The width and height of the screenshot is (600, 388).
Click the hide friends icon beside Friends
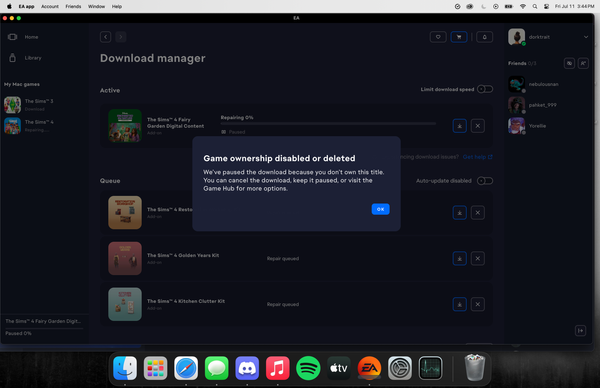click(x=569, y=64)
